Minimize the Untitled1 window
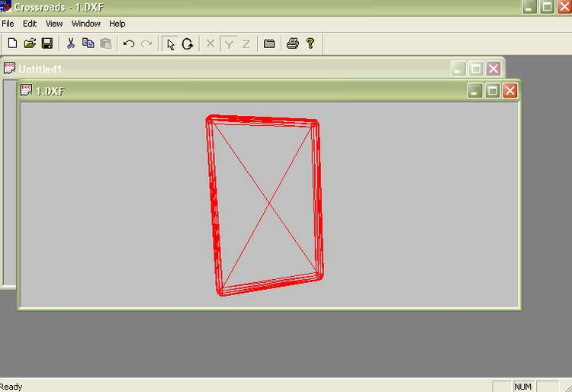The width and height of the screenshot is (572, 392). coord(458,69)
